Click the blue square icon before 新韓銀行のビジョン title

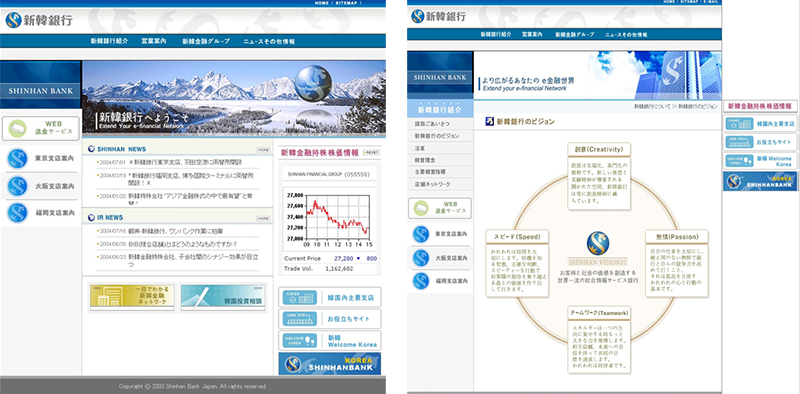tap(489, 121)
